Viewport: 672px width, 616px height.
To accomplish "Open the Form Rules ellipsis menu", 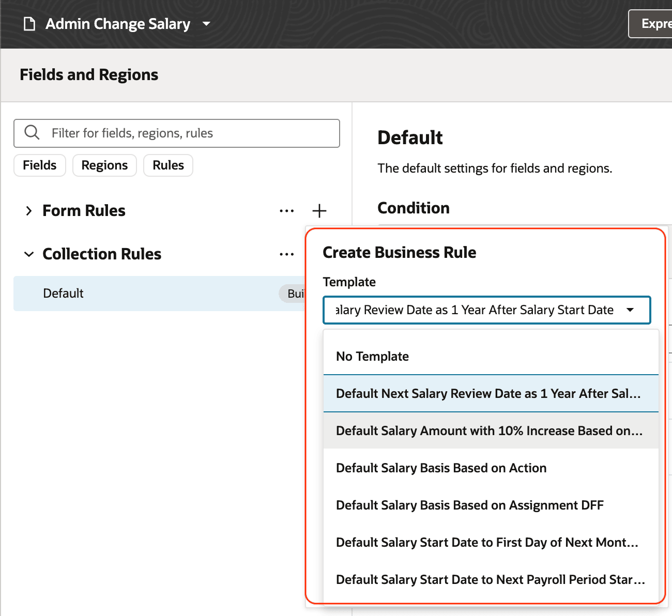I will [x=286, y=211].
